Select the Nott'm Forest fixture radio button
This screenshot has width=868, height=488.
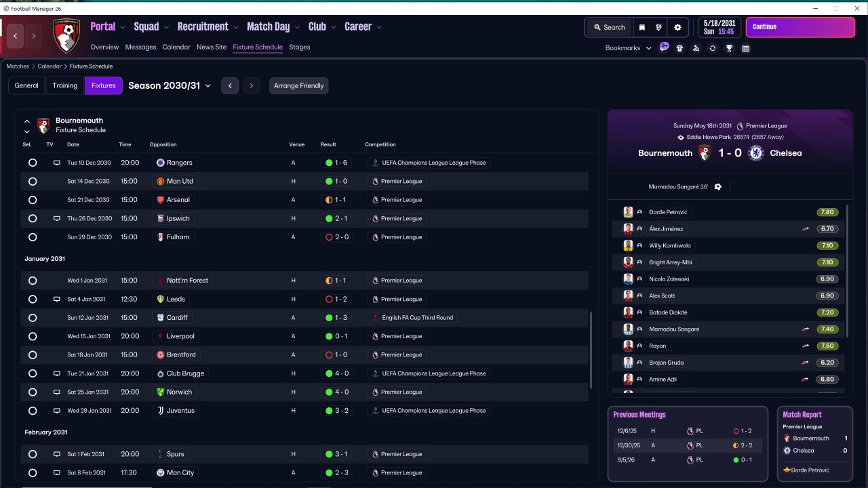[x=33, y=281]
